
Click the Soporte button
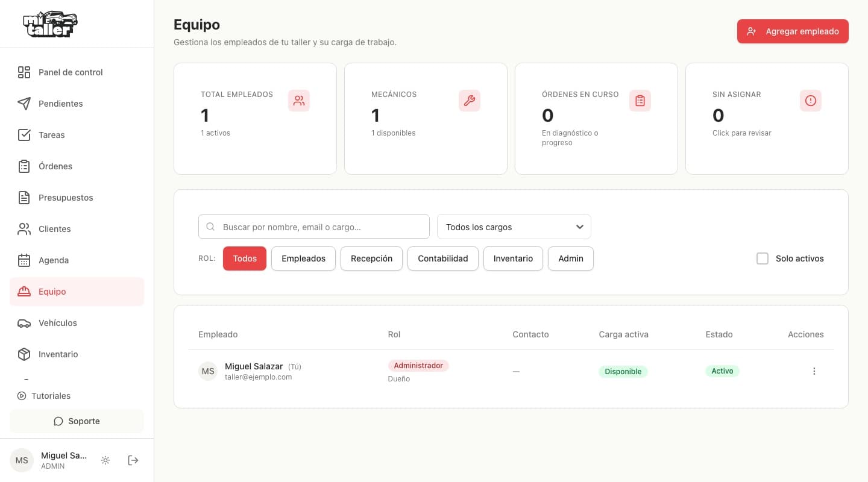(x=77, y=421)
